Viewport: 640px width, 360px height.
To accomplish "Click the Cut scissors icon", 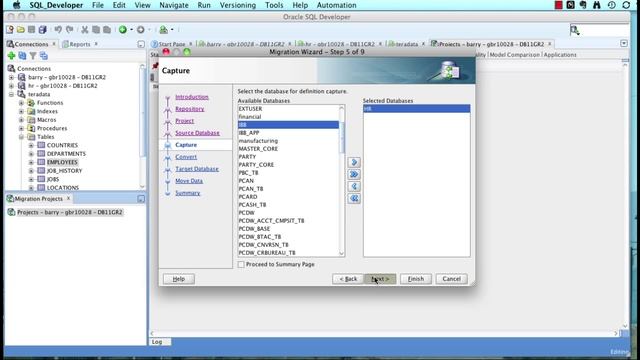I will coord(84,29).
